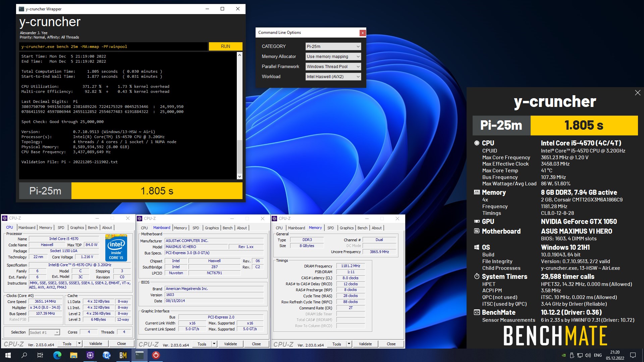Click the title icon of the left CPU-Z window
This screenshot has width=644, height=362.
[x=5, y=218]
